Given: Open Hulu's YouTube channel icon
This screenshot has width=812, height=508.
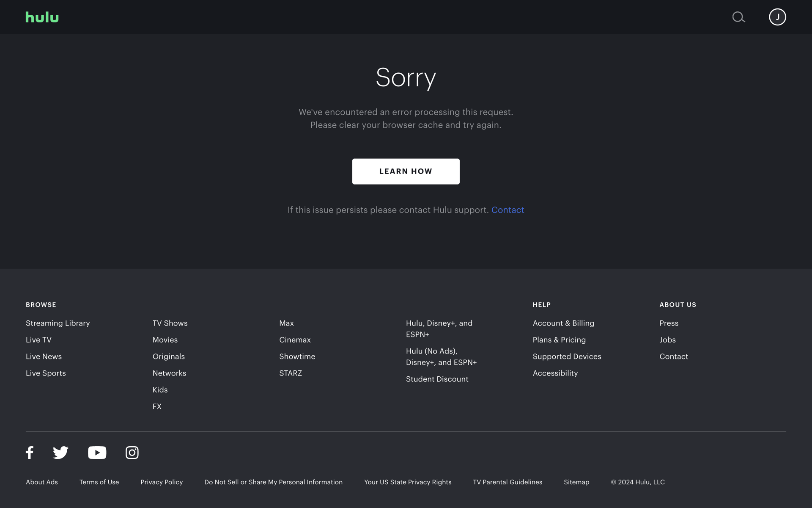Looking at the screenshot, I should [x=97, y=453].
